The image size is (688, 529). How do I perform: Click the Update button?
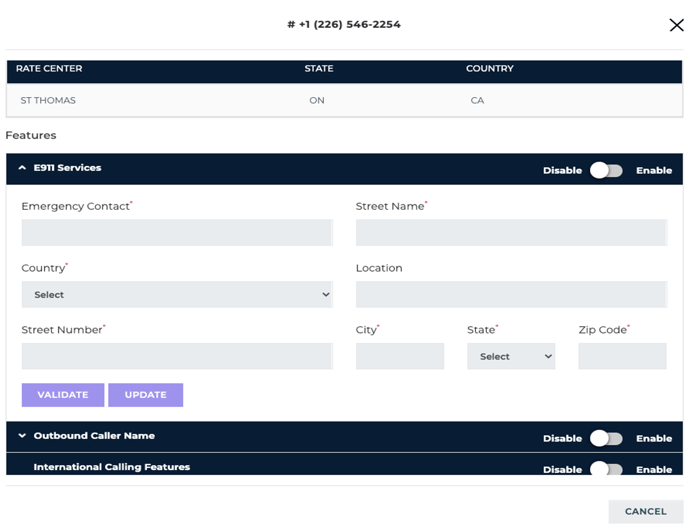point(145,395)
